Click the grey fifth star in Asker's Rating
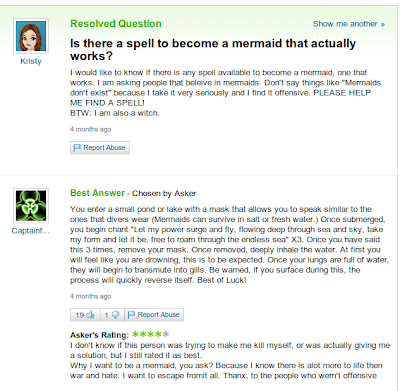The width and height of the screenshot is (400, 391). coord(166,334)
